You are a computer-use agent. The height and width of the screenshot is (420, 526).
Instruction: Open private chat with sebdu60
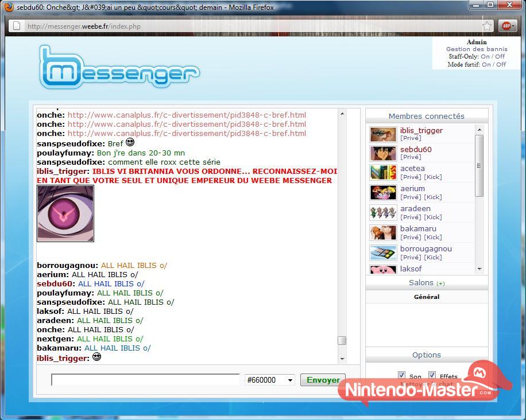[x=411, y=157]
